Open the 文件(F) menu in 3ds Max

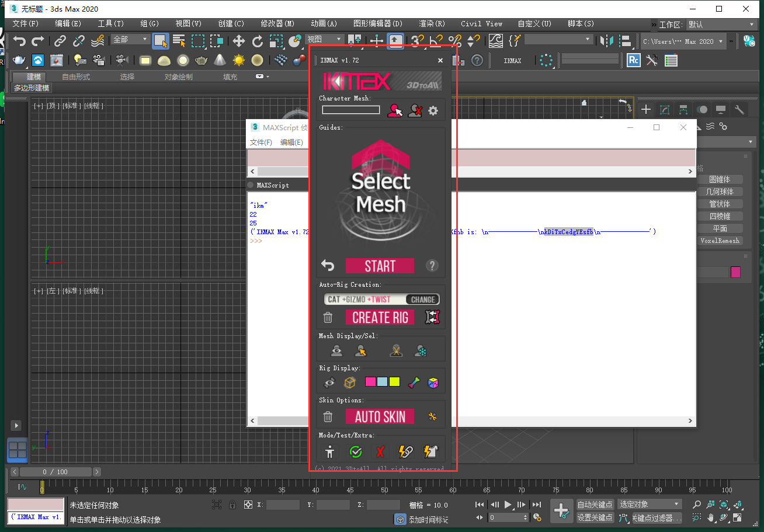pyautogui.click(x=25, y=24)
